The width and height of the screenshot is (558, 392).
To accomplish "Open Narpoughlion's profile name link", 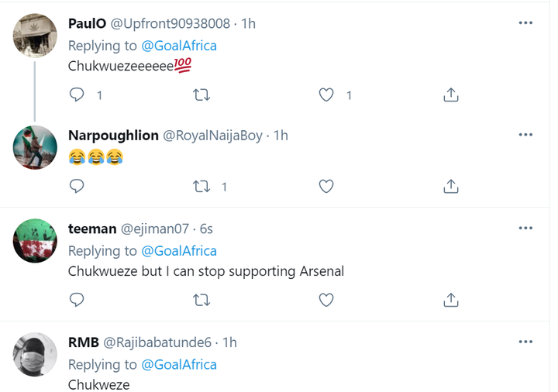I will (112, 135).
